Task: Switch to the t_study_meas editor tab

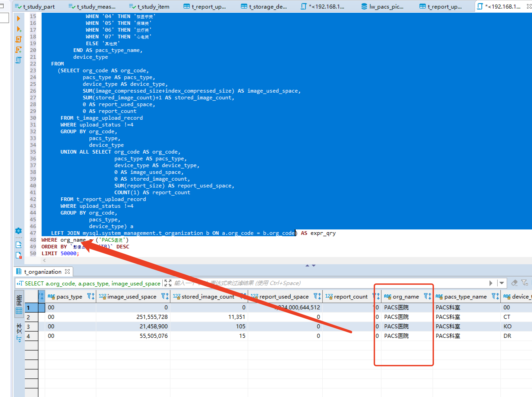Action: (92, 7)
